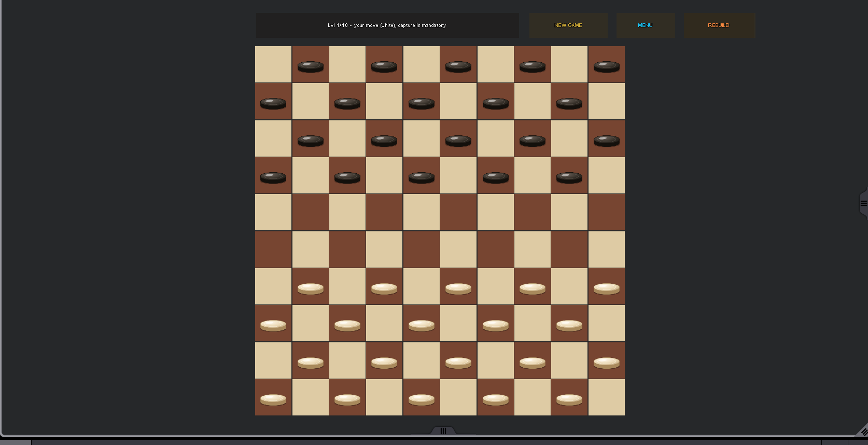This screenshot has width=868, height=445.
Task: Select rightmost white piece in white's second row
Action: [x=569, y=325]
